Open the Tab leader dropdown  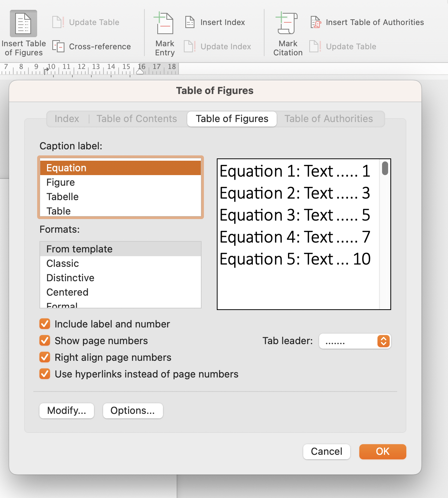tap(383, 341)
